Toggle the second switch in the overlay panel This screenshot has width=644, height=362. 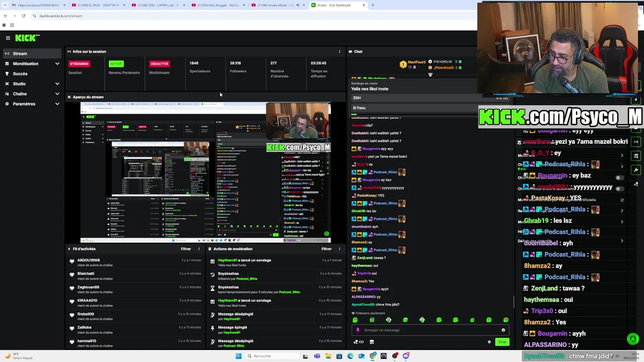[x=619, y=189]
